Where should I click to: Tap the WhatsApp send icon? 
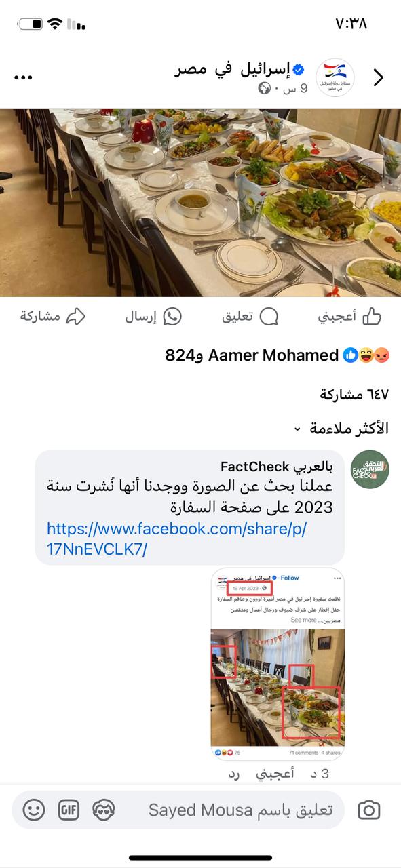[172, 317]
